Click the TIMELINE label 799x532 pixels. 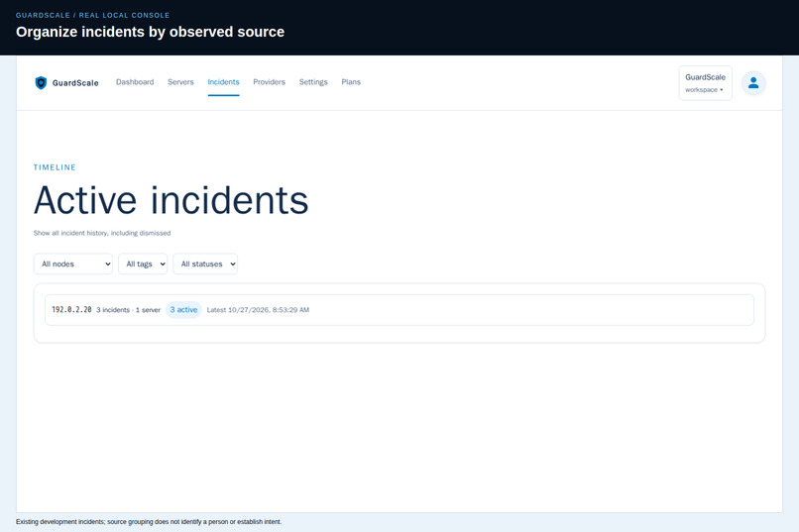(x=55, y=167)
